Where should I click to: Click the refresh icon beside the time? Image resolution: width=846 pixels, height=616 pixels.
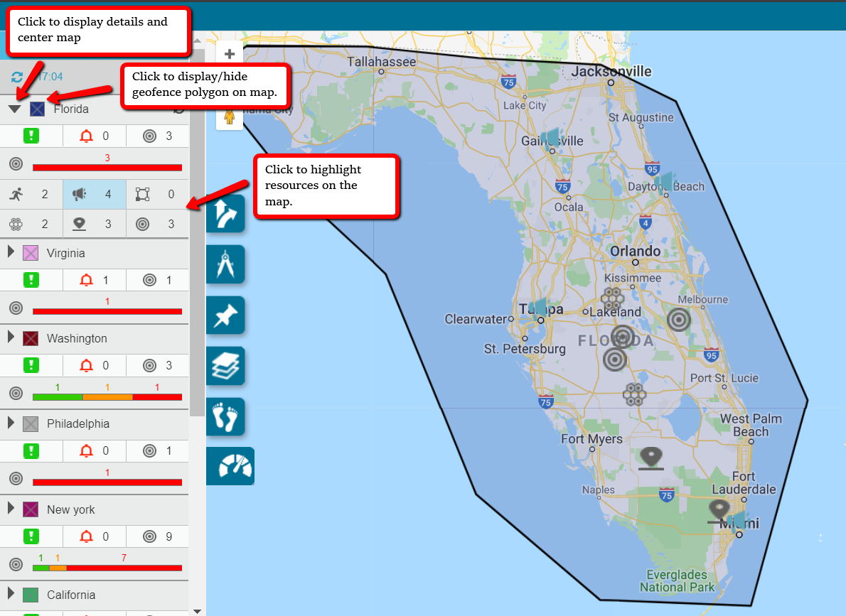click(x=17, y=77)
